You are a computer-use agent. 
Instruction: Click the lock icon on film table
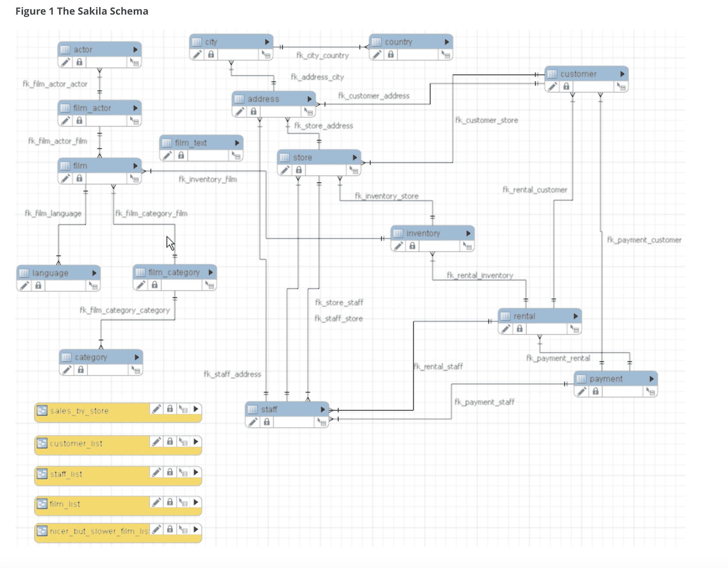click(79, 179)
